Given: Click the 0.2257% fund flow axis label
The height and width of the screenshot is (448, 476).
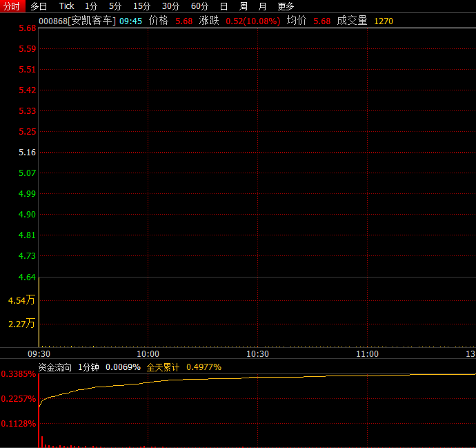Looking at the screenshot, I should [19, 399].
